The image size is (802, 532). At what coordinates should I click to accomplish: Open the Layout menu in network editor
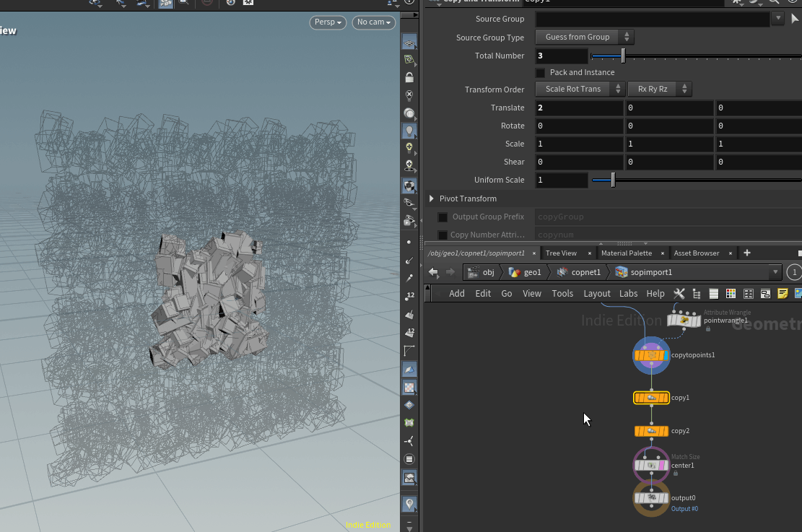click(x=597, y=294)
